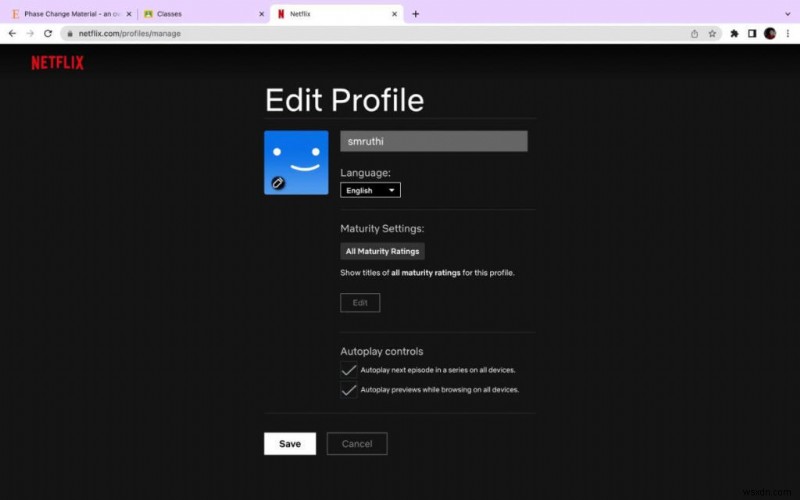Click the Save button
This screenshot has height=500, width=800.
pos(290,444)
